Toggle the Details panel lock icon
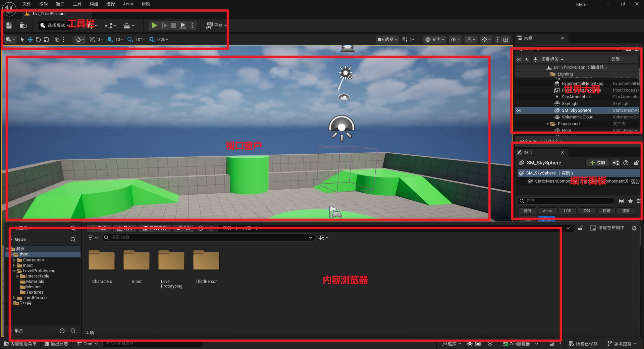 pos(636,163)
